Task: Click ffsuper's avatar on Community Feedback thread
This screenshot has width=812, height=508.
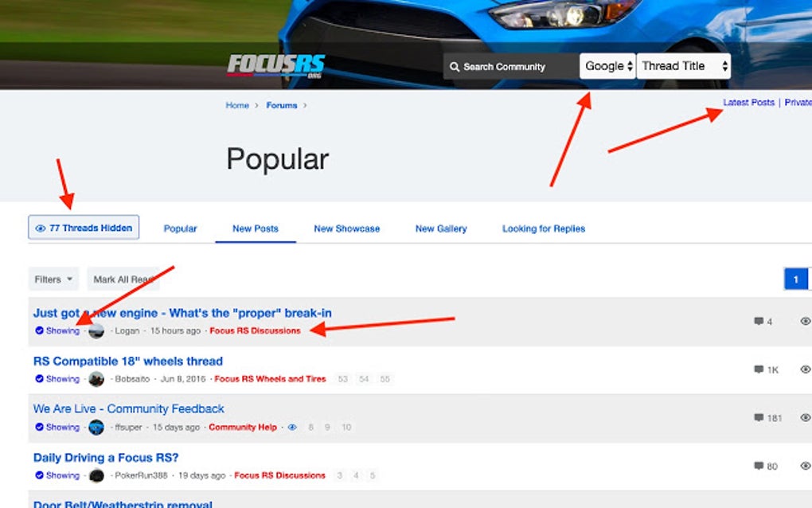Action: (x=97, y=428)
